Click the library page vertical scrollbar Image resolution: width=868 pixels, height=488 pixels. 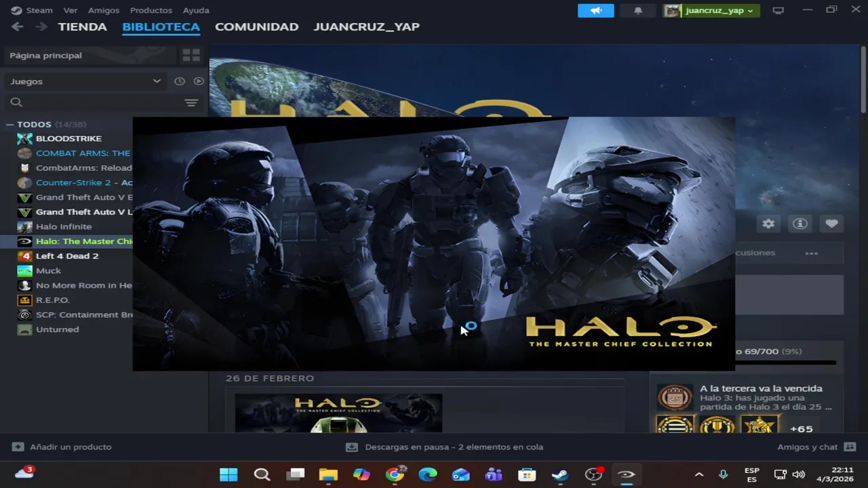[x=864, y=81]
